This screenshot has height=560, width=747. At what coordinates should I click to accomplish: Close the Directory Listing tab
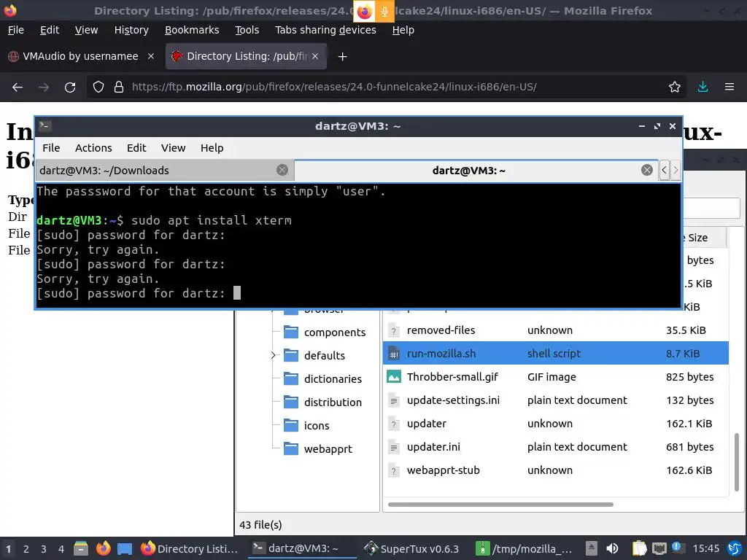(x=315, y=56)
